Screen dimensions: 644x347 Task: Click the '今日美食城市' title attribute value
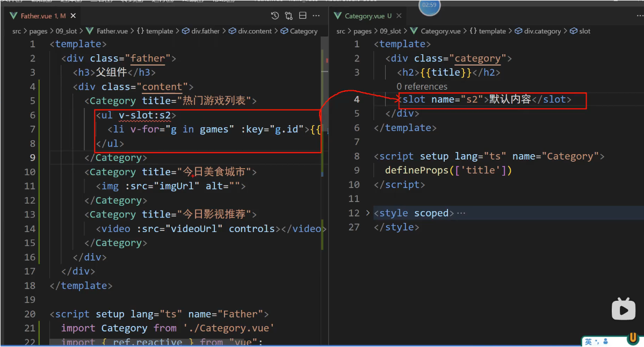click(214, 172)
